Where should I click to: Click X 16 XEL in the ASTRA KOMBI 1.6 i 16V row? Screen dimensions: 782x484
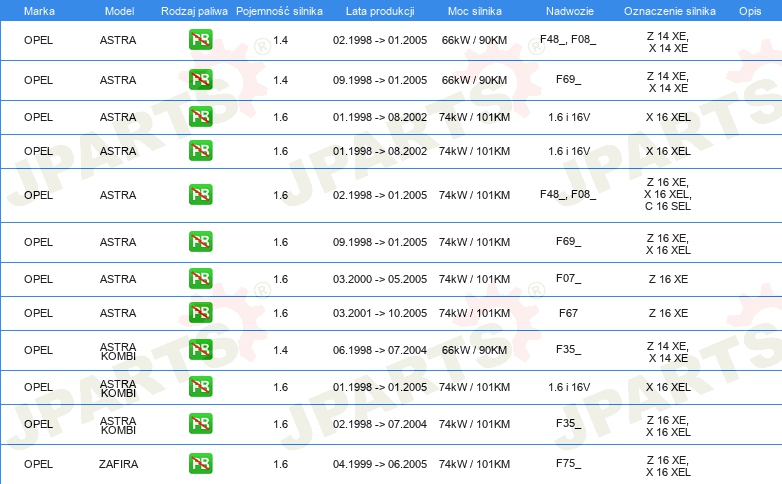point(668,387)
